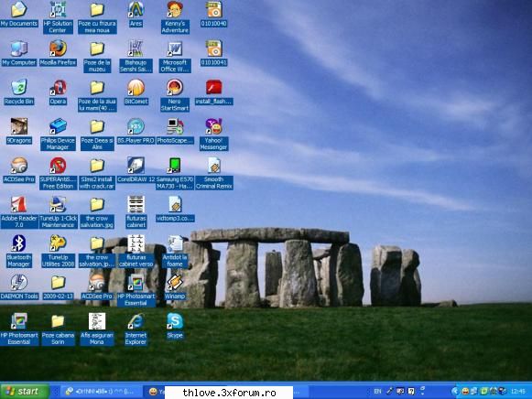Select the BS.Player PRO icon
Screen dimensions: 532x399
(136, 131)
